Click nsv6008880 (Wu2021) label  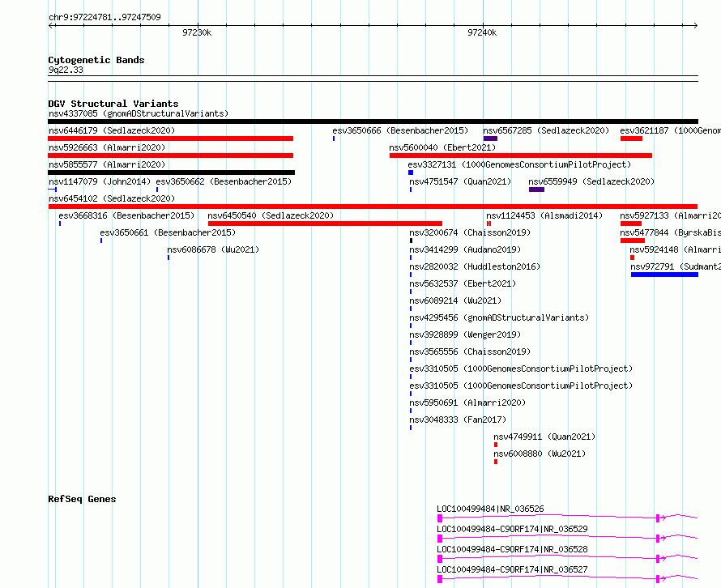point(540,454)
